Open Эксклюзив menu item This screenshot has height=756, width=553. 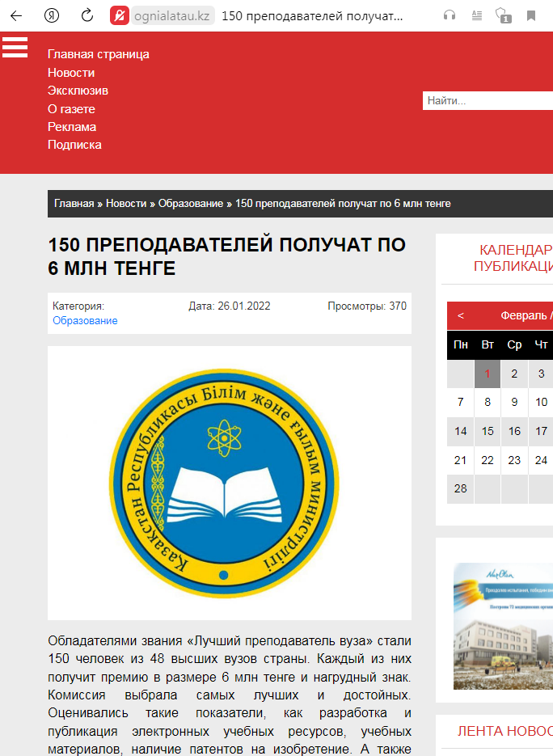click(78, 91)
